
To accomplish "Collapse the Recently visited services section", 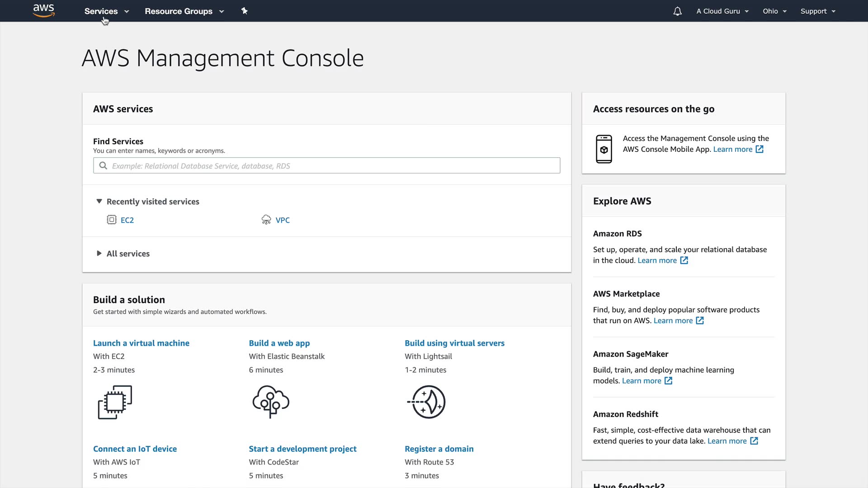I will pos(99,202).
